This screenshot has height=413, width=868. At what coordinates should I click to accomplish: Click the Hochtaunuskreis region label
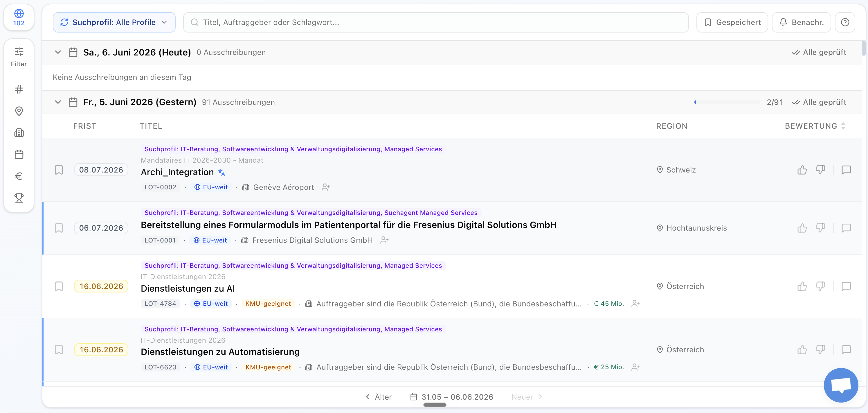[x=692, y=228]
